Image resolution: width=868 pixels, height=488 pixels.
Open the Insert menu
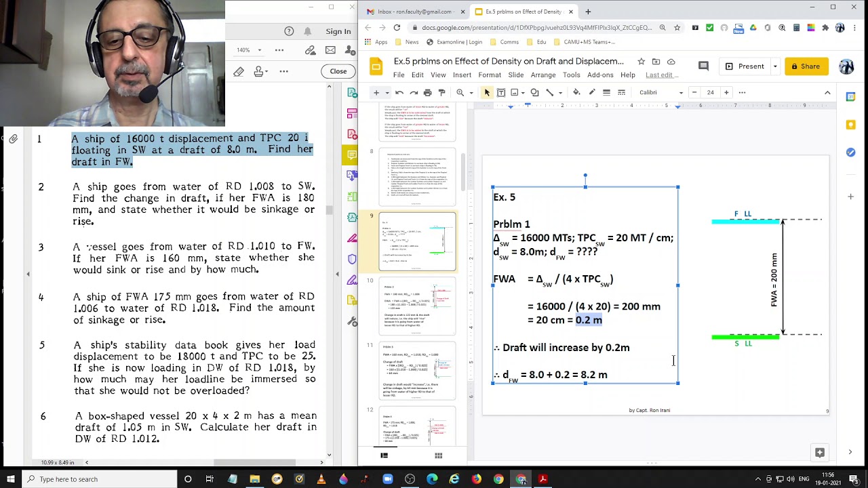462,75
